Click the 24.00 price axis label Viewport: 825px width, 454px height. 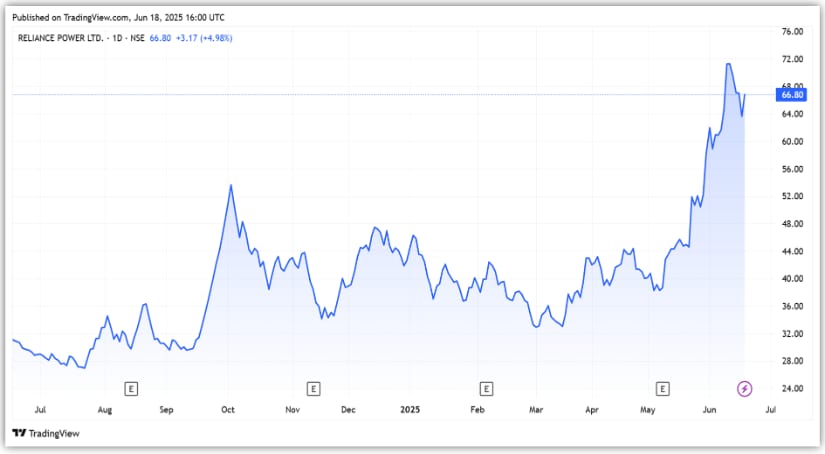pyautogui.click(x=792, y=389)
